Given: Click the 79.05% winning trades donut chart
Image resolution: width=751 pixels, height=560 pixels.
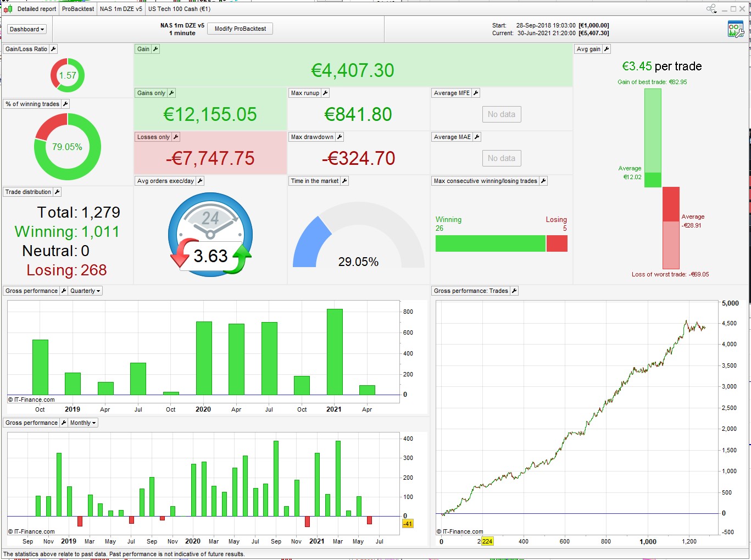Looking at the screenshot, I should (x=68, y=147).
